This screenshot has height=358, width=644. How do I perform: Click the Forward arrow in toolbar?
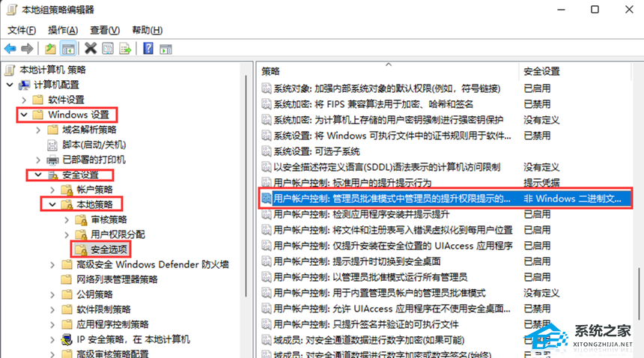coord(27,49)
